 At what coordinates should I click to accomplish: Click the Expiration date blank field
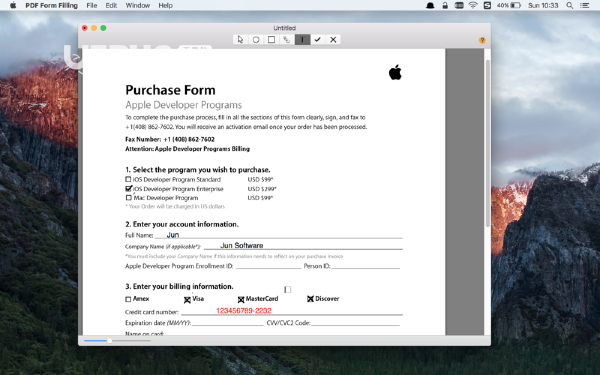click(x=228, y=323)
